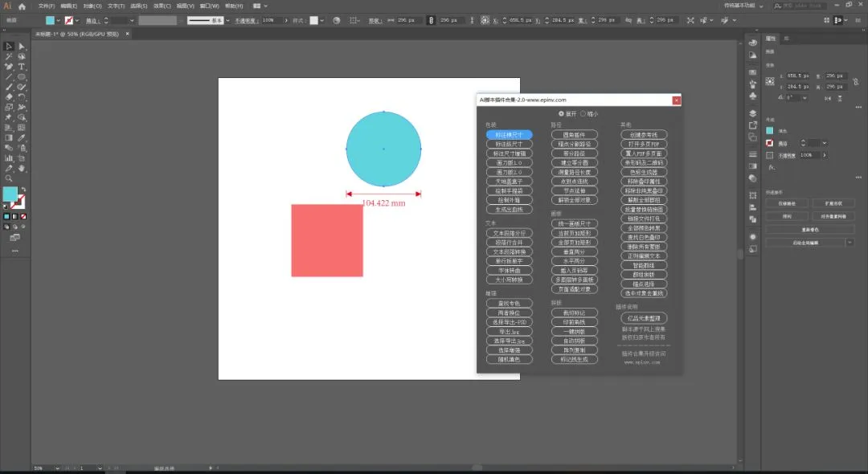Open the 文字(T) menu
The image size is (868, 474).
tap(116, 6)
